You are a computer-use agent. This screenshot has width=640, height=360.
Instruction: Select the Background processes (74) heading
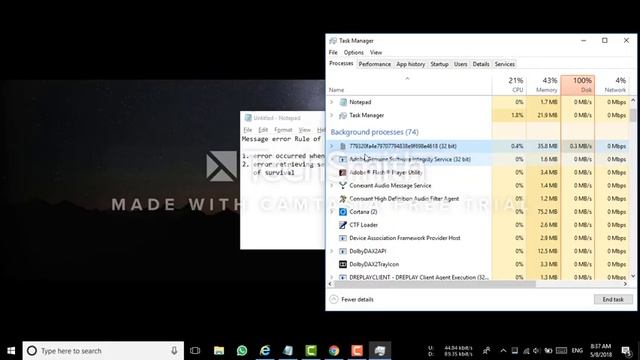click(374, 132)
